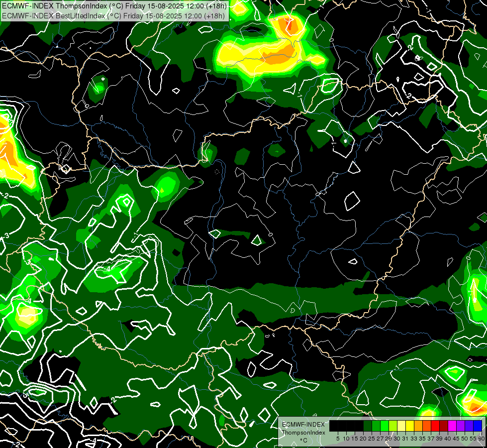Viewport: 487px width, 448px height.
Task: Click the ECMWF-INDEX label in the legend
Action: point(303,425)
